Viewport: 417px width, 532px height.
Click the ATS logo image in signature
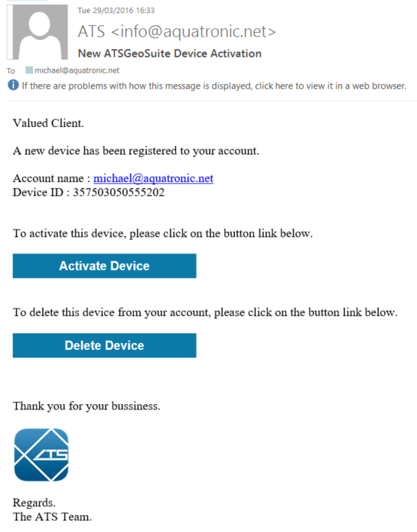[x=41, y=455]
